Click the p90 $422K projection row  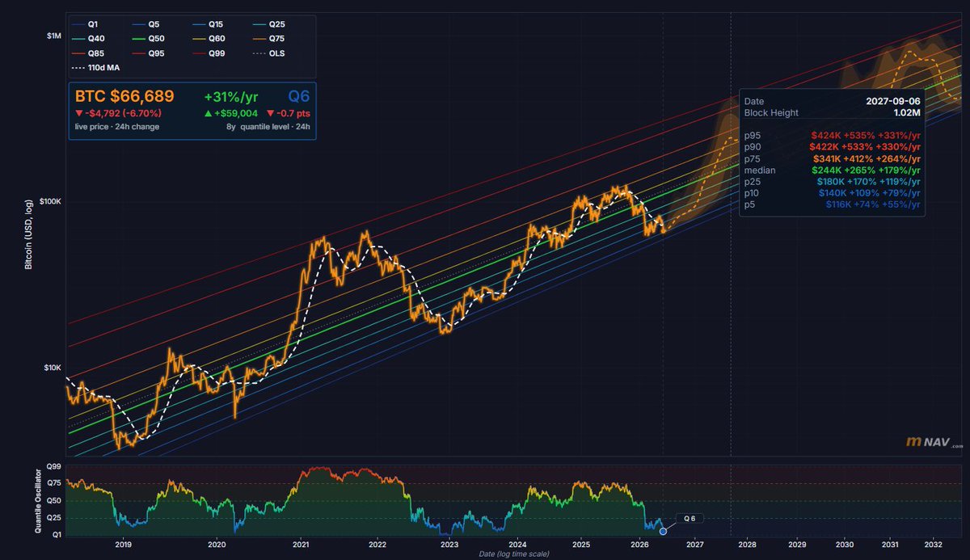click(833, 146)
